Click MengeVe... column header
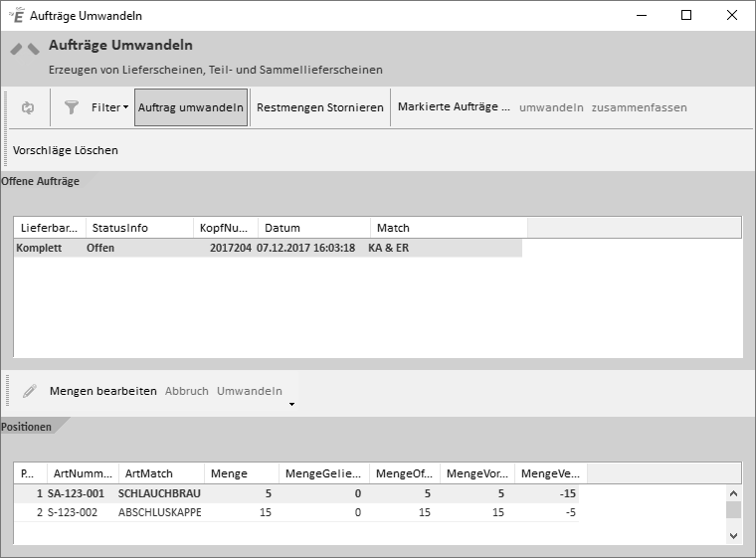756x558 pixels. pyautogui.click(x=551, y=473)
